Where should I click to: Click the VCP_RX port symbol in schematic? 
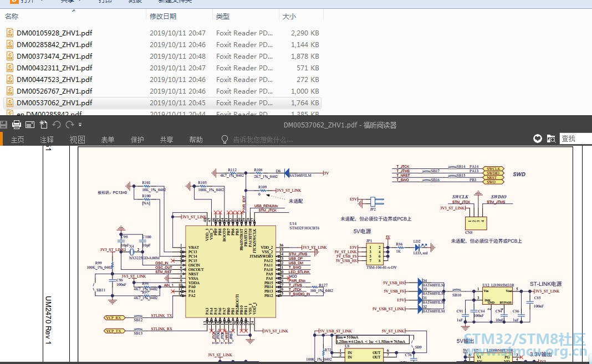(114, 317)
